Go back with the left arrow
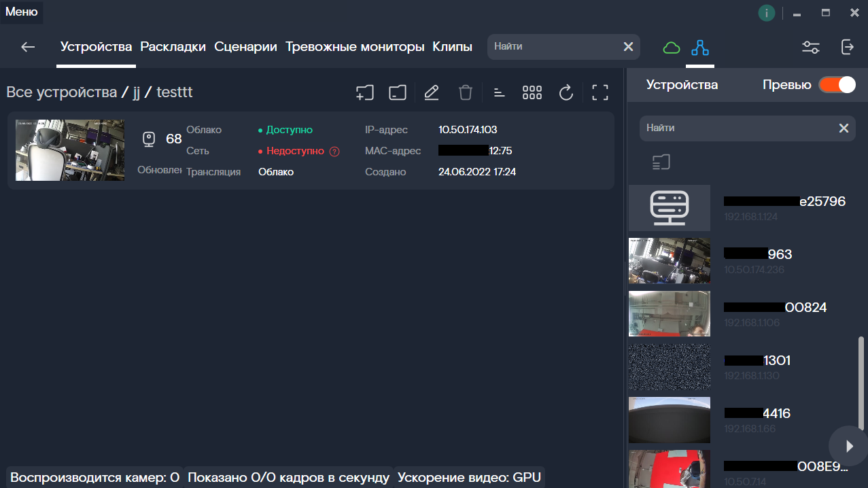Viewport: 868px width, 488px height. click(28, 47)
